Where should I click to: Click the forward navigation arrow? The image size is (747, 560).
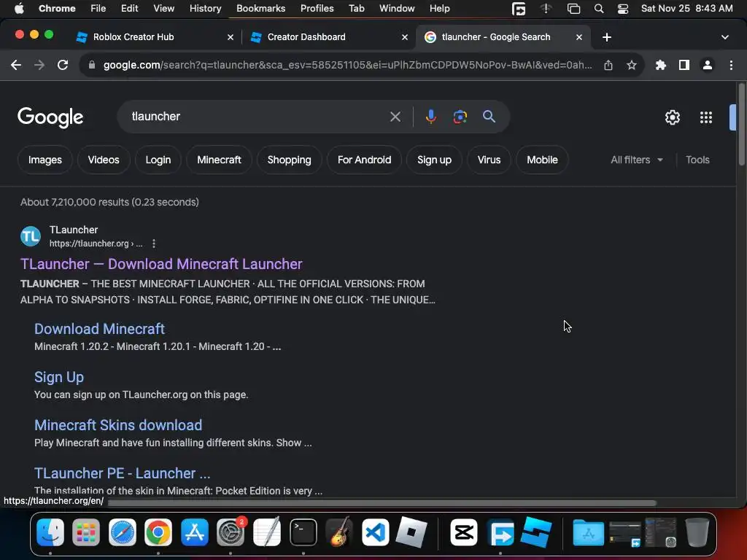point(39,65)
